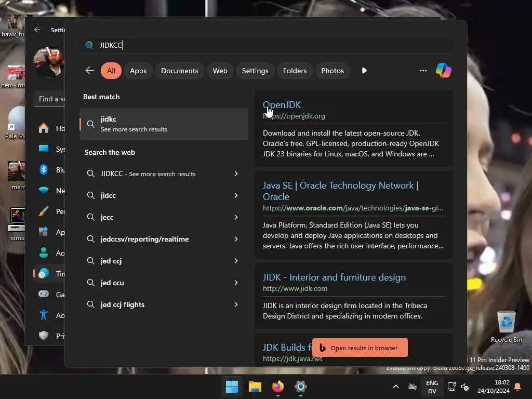The width and height of the screenshot is (532, 399).
Task: Open the Recycle Bin desktop icon
Action: click(506, 327)
